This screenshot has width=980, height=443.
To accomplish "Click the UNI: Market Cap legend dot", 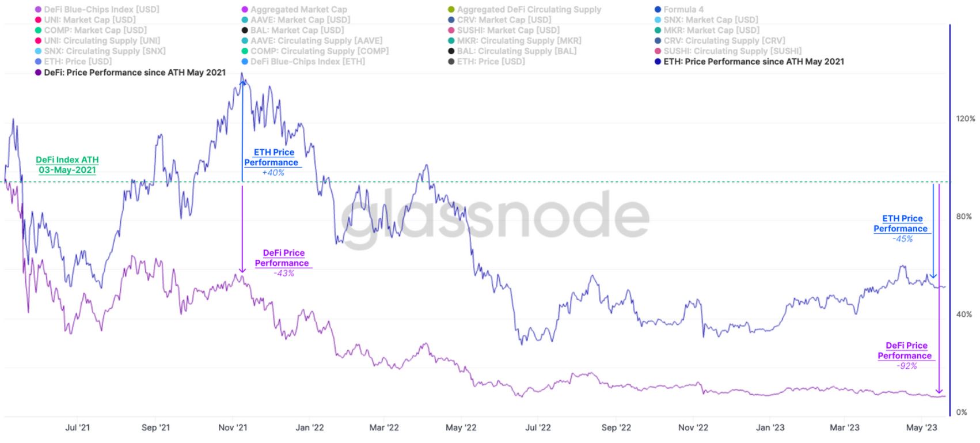I will click(x=38, y=20).
